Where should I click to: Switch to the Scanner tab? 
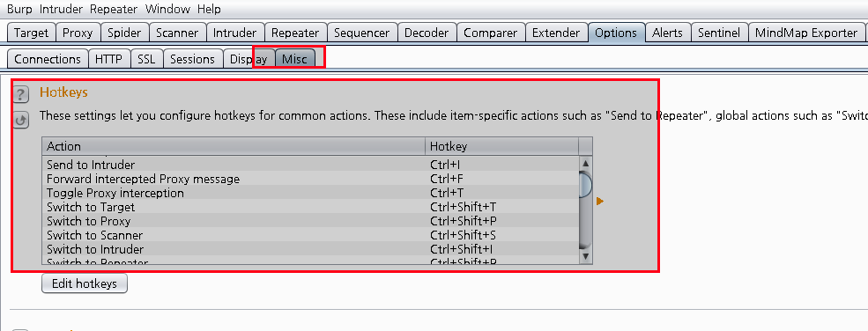pos(177,33)
